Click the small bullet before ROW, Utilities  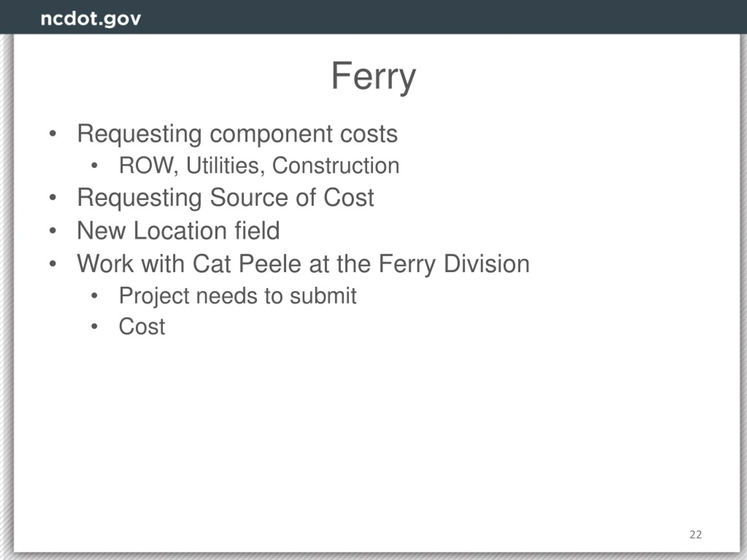point(94,165)
